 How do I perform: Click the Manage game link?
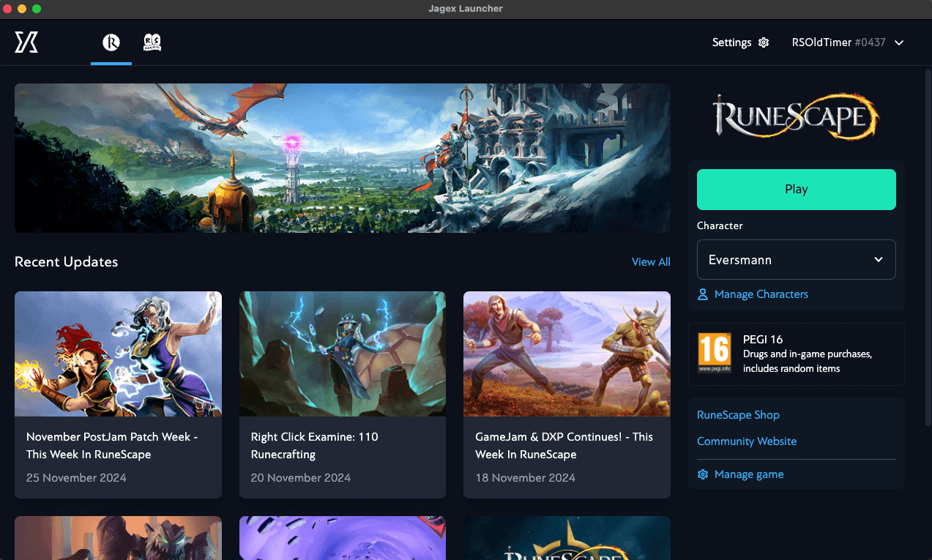click(x=749, y=474)
